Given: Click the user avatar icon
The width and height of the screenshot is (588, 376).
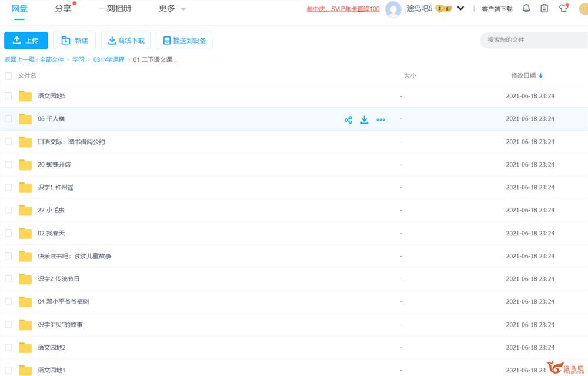Looking at the screenshot, I should [x=393, y=9].
